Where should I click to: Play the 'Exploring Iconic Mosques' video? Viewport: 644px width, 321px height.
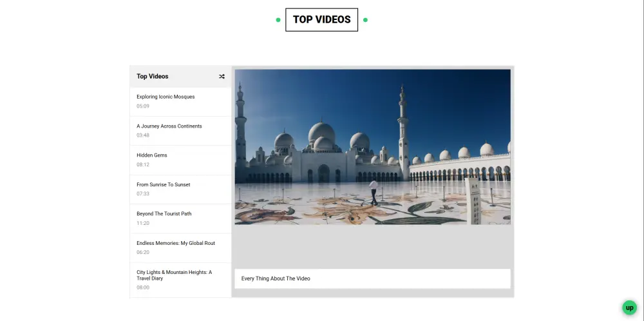tap(181, 101)
